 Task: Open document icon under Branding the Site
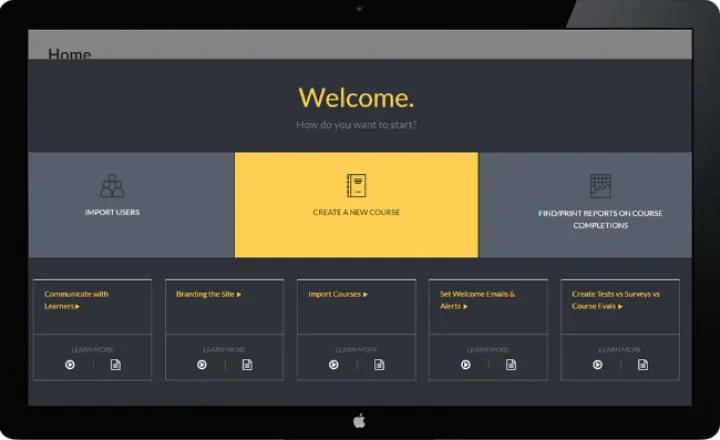point(247,365)
